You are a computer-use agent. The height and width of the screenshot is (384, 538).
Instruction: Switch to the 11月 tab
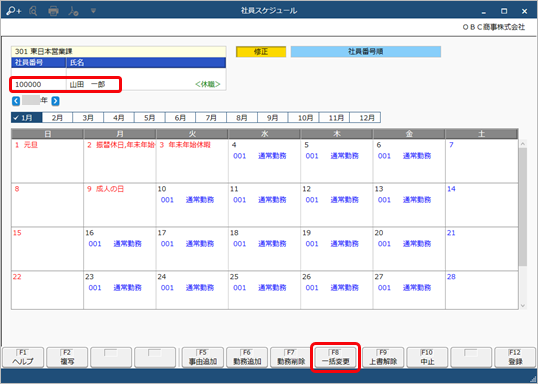pyautogui.click(x=334, y=118)
